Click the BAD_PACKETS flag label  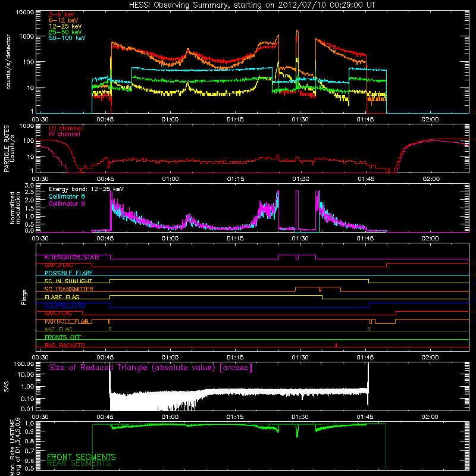(x=65, y=345)
